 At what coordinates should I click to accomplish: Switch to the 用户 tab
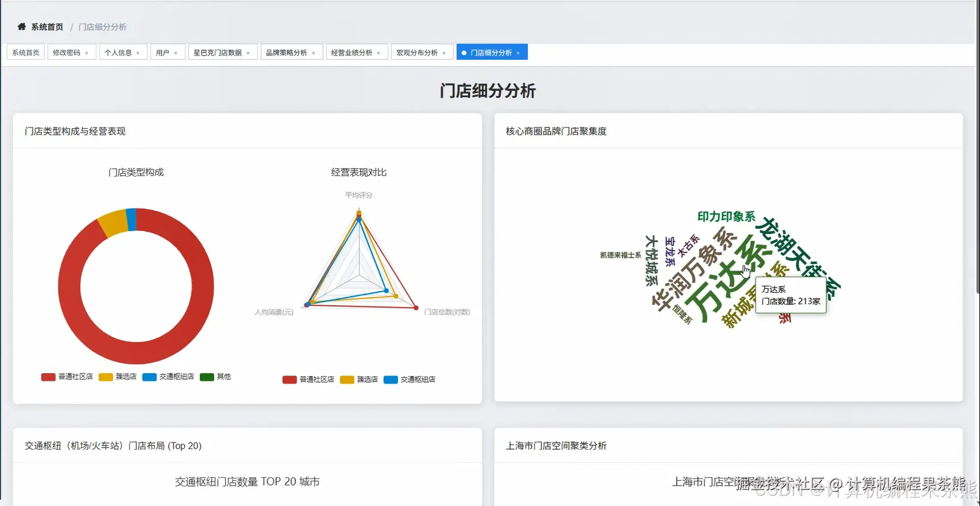162,53
